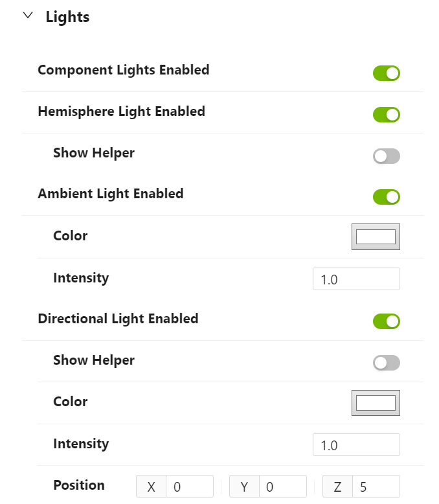Click the Lights section header
Viewport: 439px width, 504px height.
67,17
